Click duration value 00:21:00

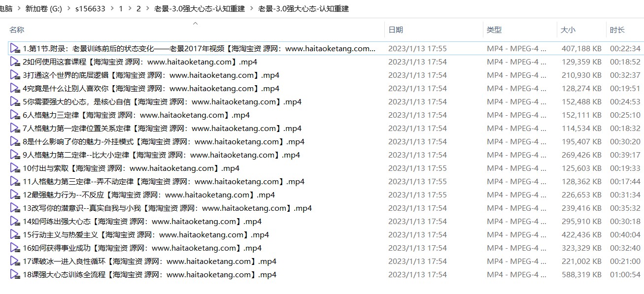625,261
